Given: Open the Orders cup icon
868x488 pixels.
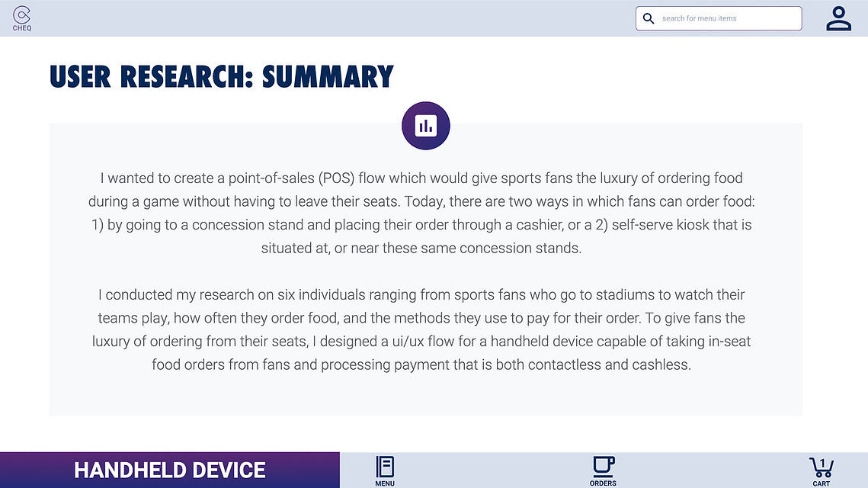Looking at the screenshot, I should coord(603,467).
